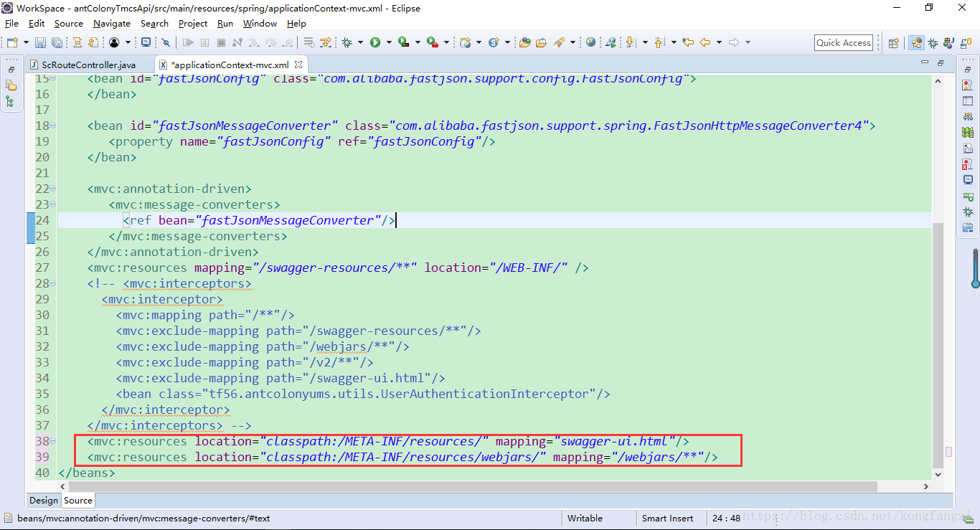Collapse the comment fold at line 28
The width and height of the screenshot is (980, 530).
click(55, 283)
